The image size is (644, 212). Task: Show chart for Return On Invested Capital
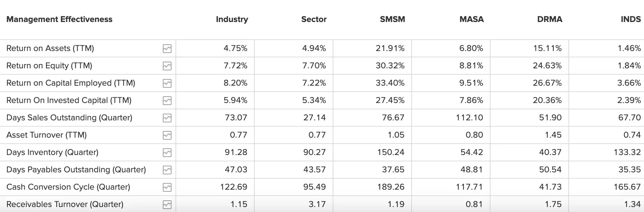(167, 101)
